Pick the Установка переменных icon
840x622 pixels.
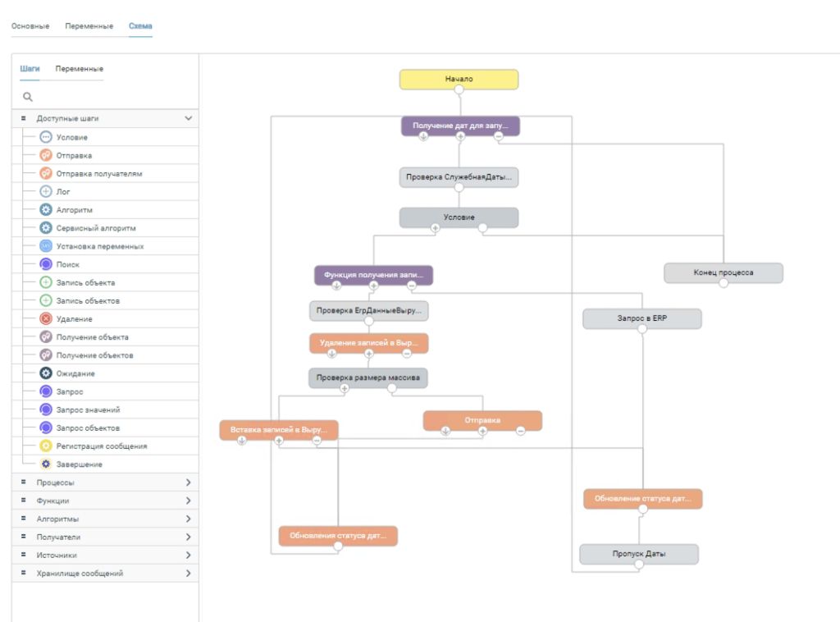point(46,246)
